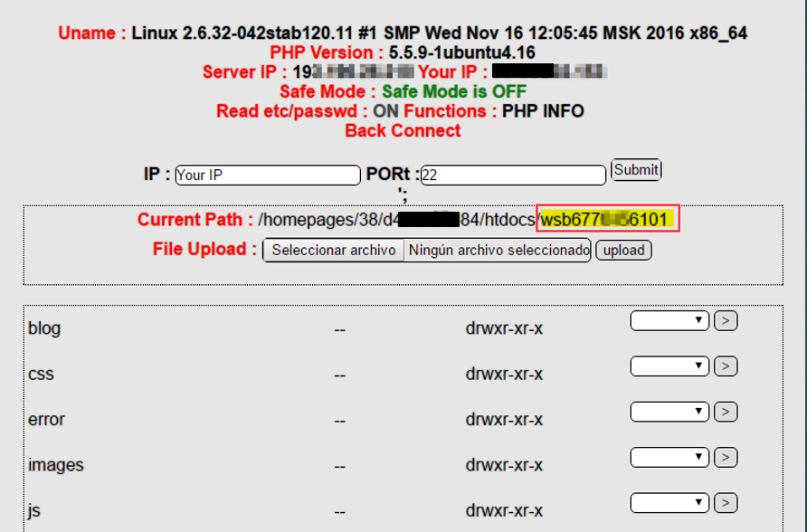
Task: Open the PHP INFO link
Action: pyautogui.click(x=543, y=111)
